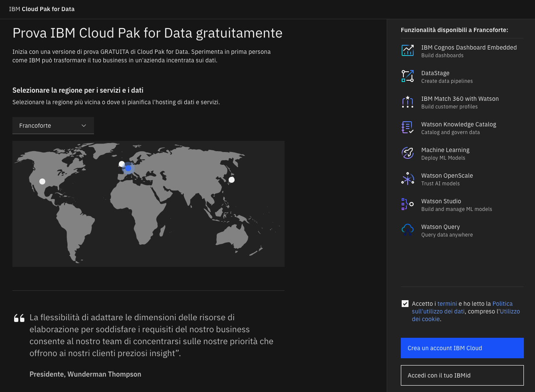Viewport: 535px width, 392px height.
Task: Open the termini link
Action: (447, 304)
